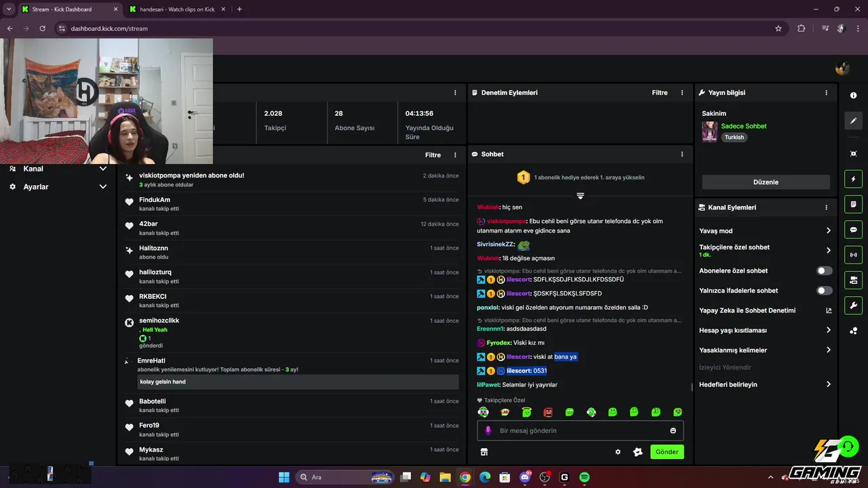Open options menu of Denetim Eylemleri panel
Image resolution: width=868 pixels, height=488 pixels.
pos(682,93)
